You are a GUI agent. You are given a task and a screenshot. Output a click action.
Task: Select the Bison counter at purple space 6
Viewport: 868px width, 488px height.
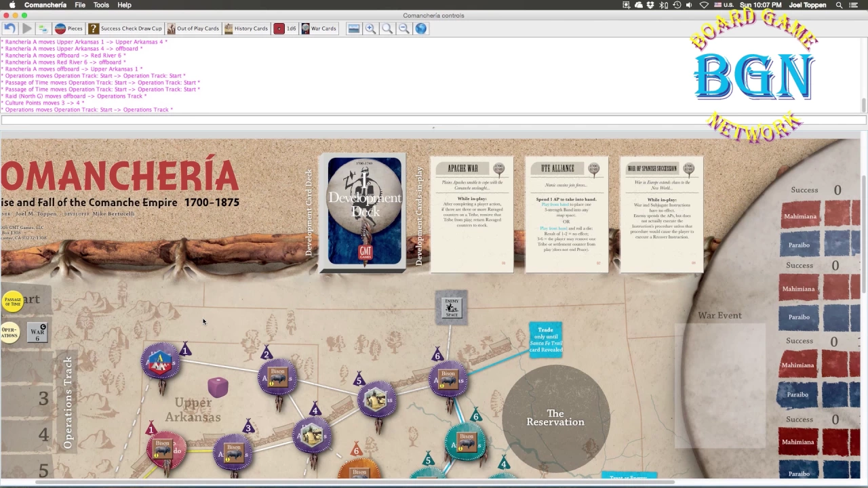[x=448, y=379]
